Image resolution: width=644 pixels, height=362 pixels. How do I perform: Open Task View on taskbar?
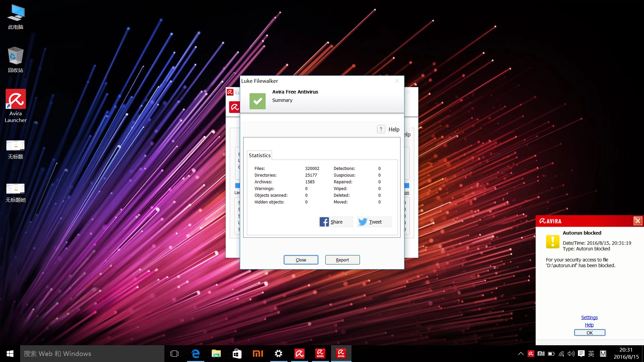174,354
